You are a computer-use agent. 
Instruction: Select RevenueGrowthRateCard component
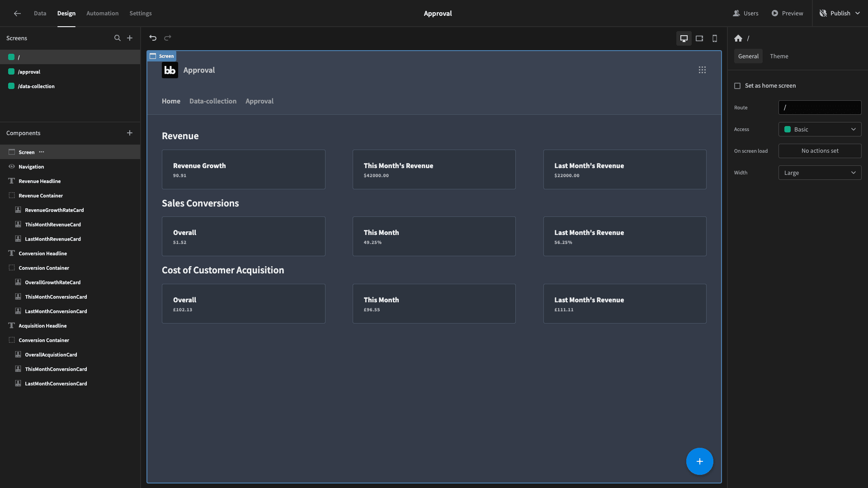(70, 210)
